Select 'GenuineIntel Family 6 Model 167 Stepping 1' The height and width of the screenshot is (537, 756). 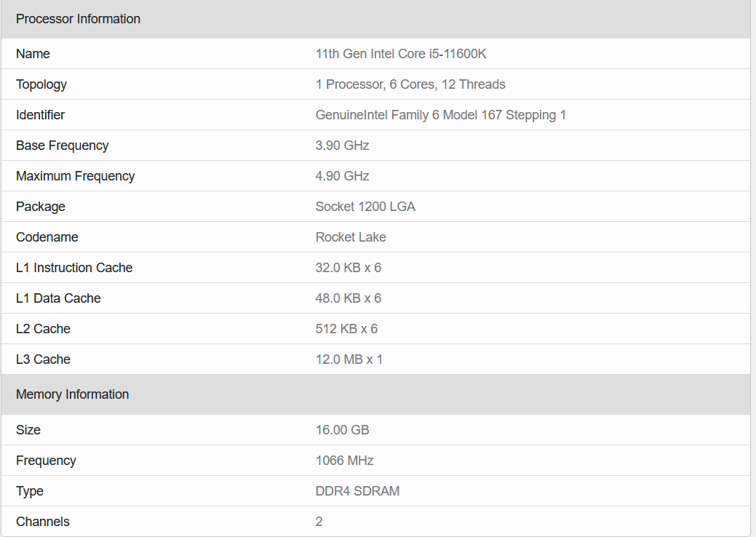click(441, 115)
